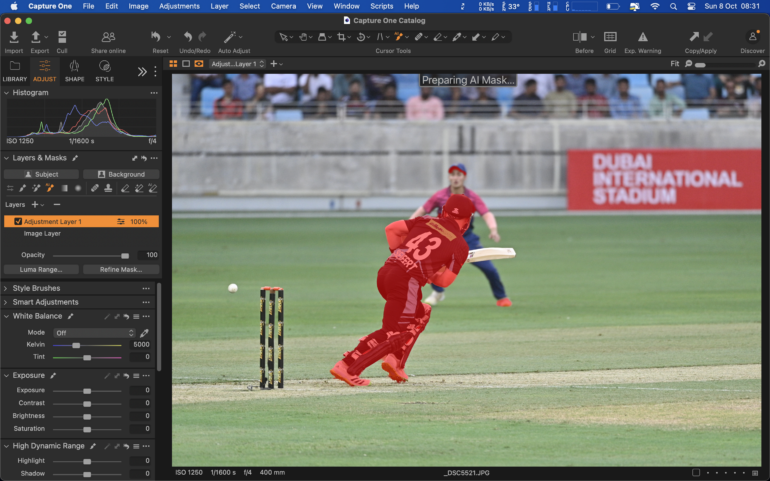Uncheck Adjustment Layer 1 checkbox
The height and width of the screenshot is (481, 770).
[18, 222]
